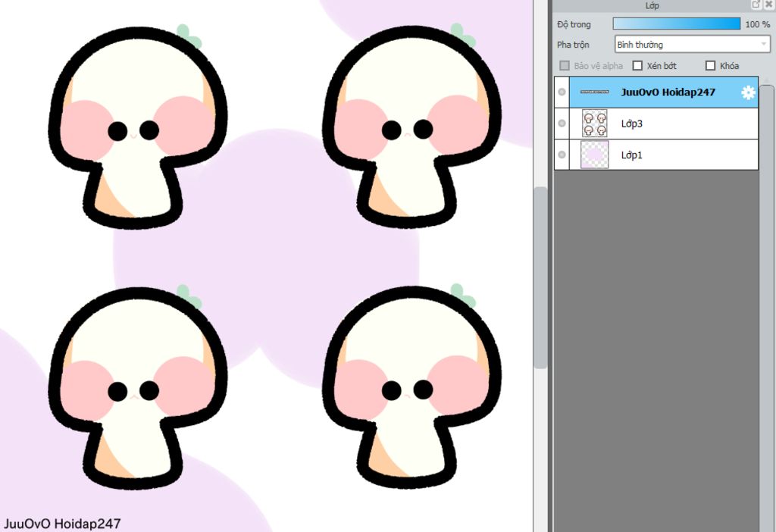Enable the Khóa checkbox
Image resolution: width=776 pixels, height=532 pixels.
(x=711, y=65)
